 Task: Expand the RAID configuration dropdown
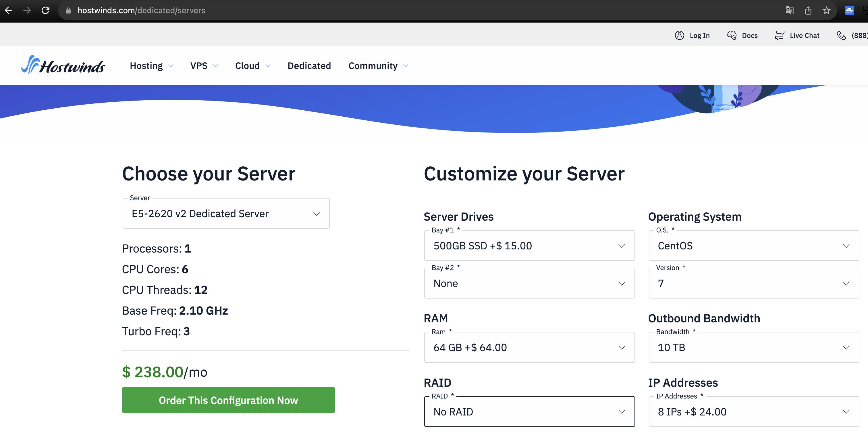pyautogui.click(x=530, y=411)
